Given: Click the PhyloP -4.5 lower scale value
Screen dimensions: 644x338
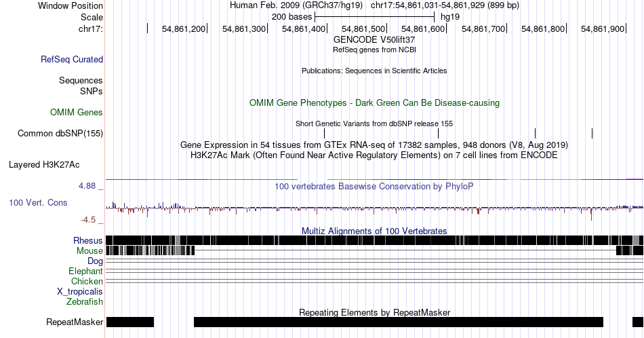Looking at the screenshot, I should 88,220.
